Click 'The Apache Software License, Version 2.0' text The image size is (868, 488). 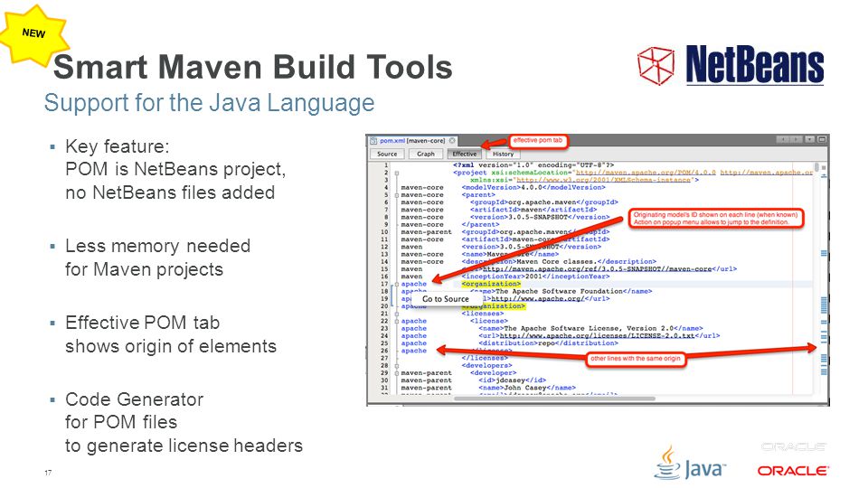[589, 329]
